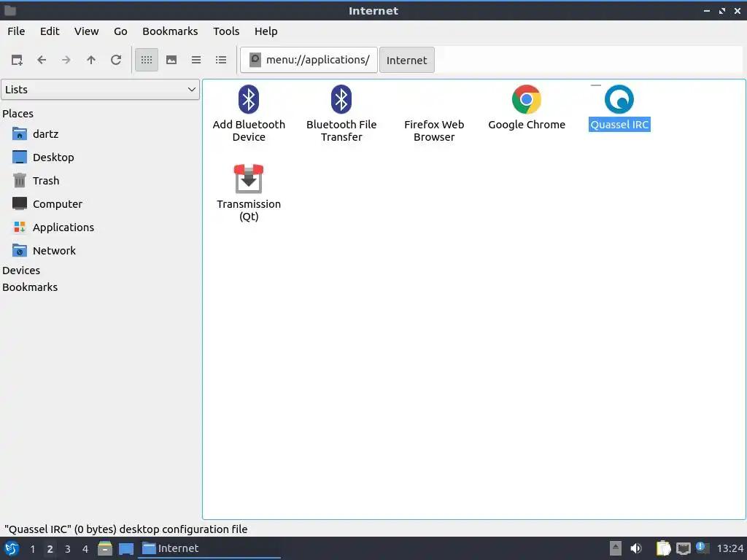Maximize the Internet window

click(x=722, y=10)
